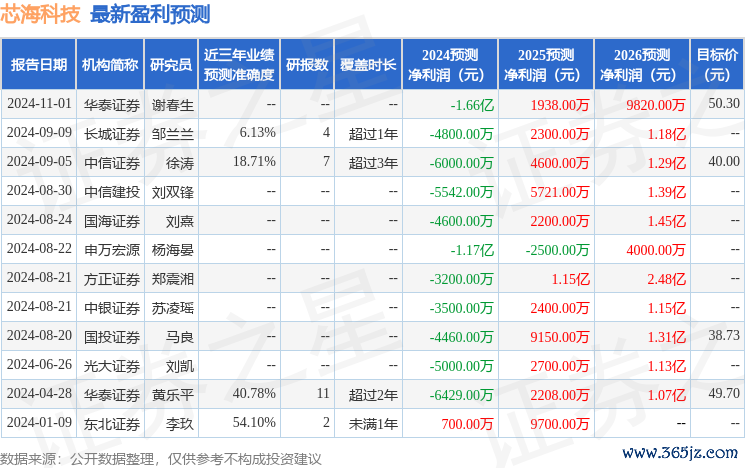The height and width of the screenshot is (468, 745).
Task: Click the -1.66亿 profit value
Action: 472,105
